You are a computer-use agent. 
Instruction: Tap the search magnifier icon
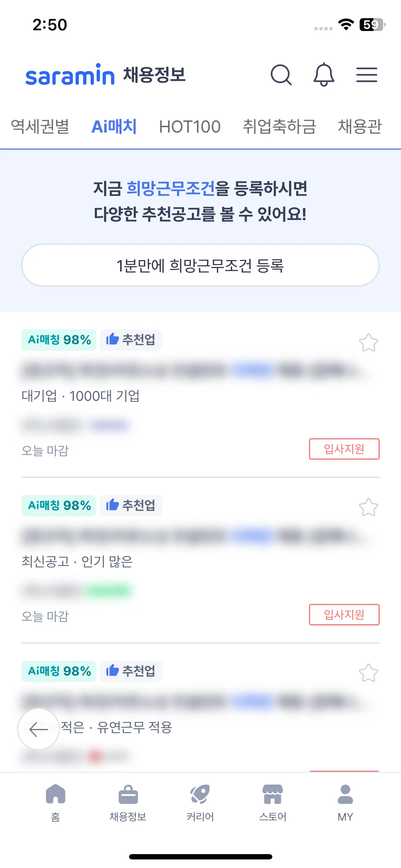[x=281, y=75]
